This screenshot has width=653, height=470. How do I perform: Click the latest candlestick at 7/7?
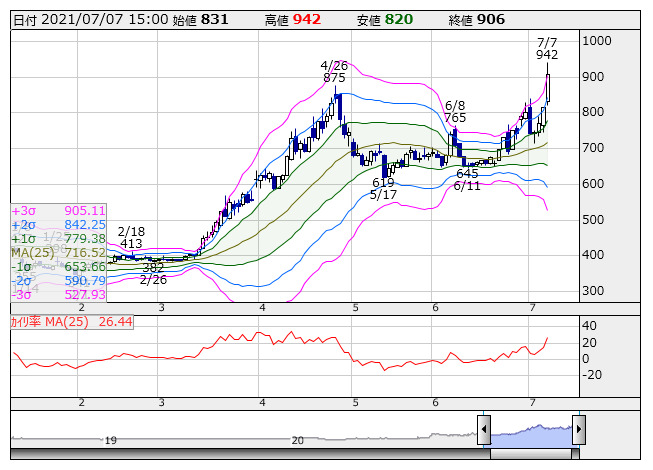point(548,88)
